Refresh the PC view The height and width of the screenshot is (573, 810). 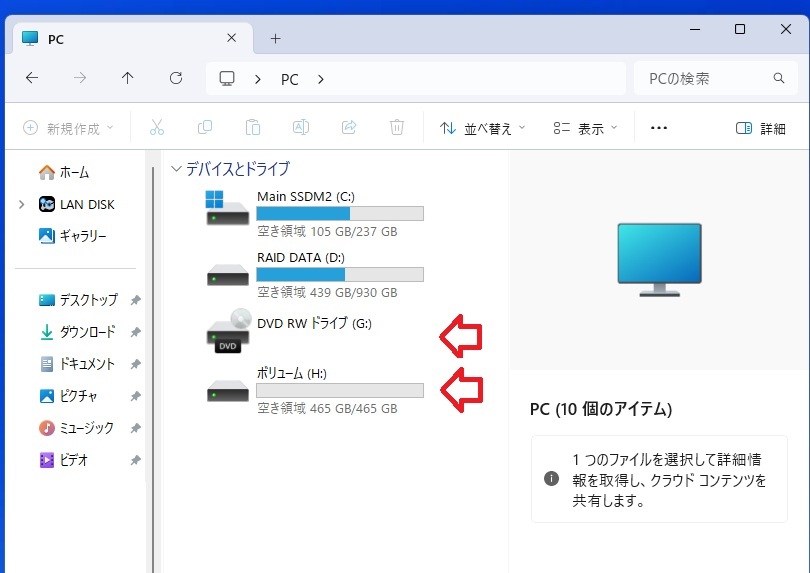[x=176, y=78]
